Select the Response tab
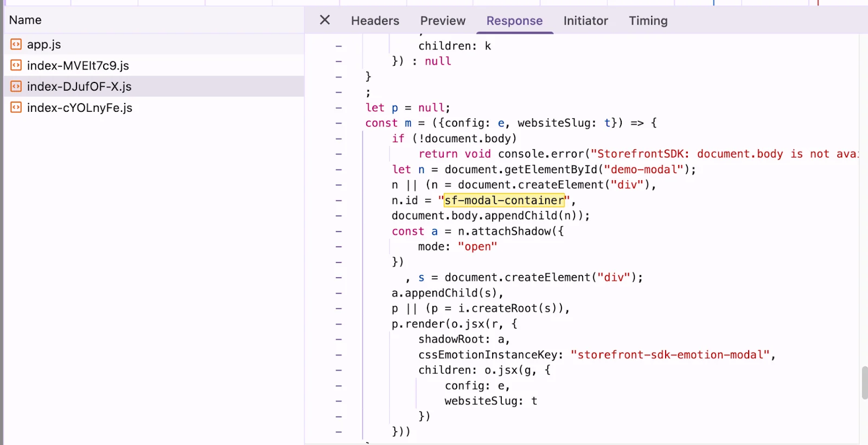868x445 pixels. point(514,21)
